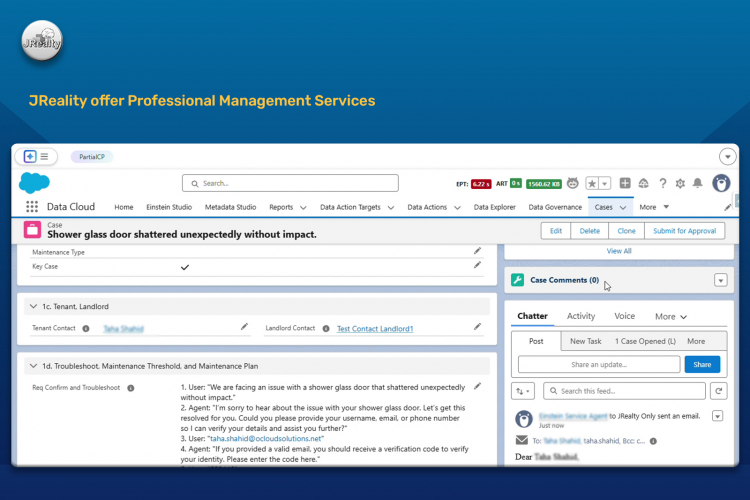Image resolution: width=750 pixels, height=500 pixels.
Task: Open the Setup gear icon
Action: [680, 183]
